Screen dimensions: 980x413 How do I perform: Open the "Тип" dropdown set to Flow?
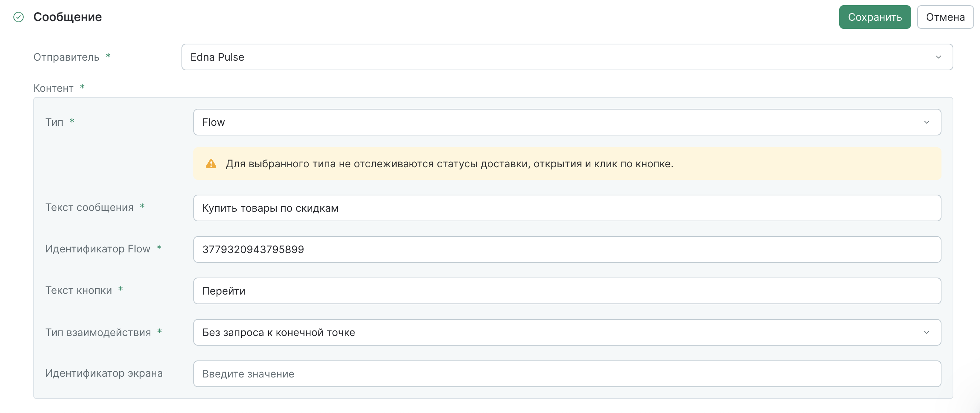pos(533,122)
